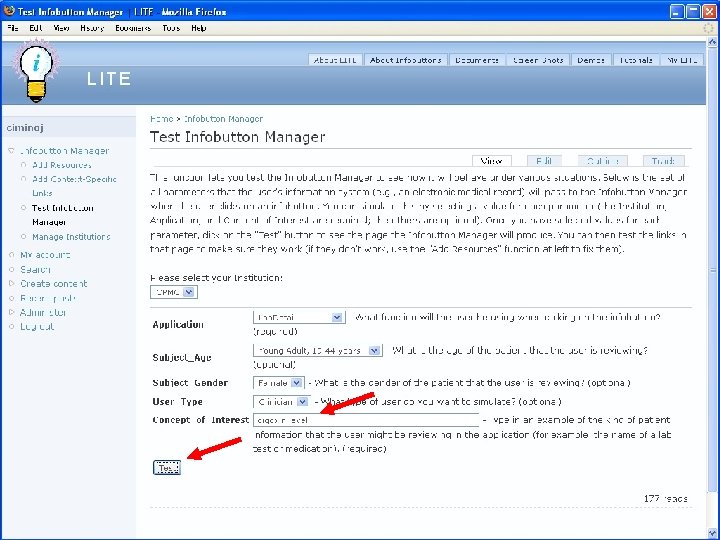Select the Outline page tab
This screenshot has width=720, height=540.
(602, 161)
